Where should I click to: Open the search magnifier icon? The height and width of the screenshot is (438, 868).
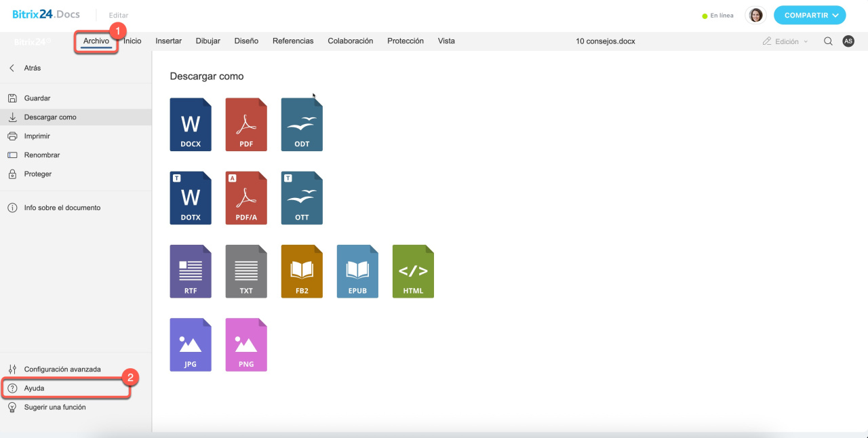tap(828, 41)
